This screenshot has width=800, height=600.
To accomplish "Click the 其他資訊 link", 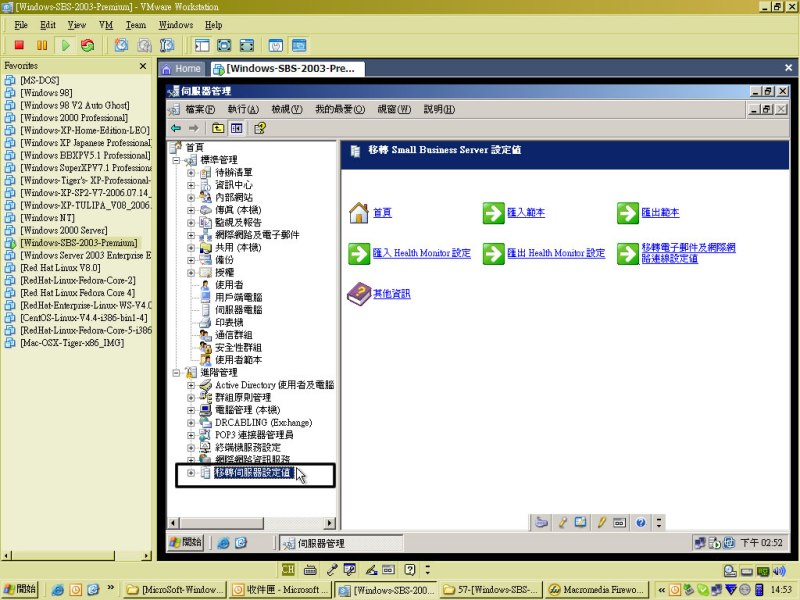I will tap(392, 294).
